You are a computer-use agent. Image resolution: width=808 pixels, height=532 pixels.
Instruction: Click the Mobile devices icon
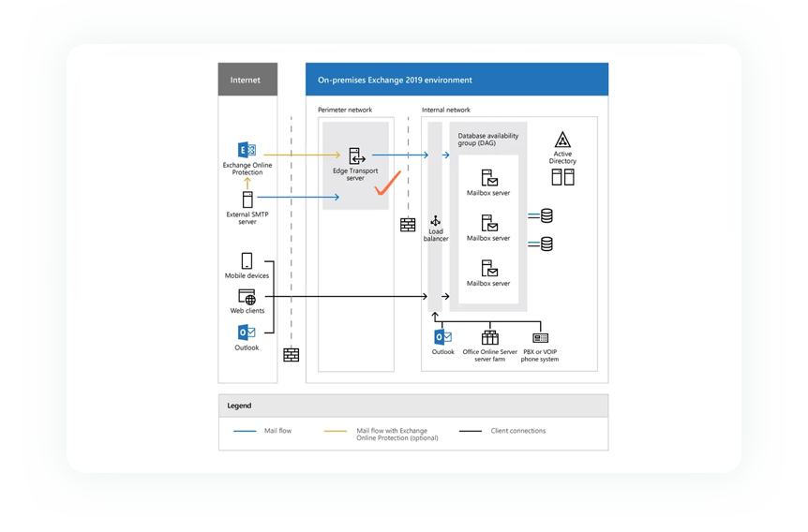coord(247,261)
